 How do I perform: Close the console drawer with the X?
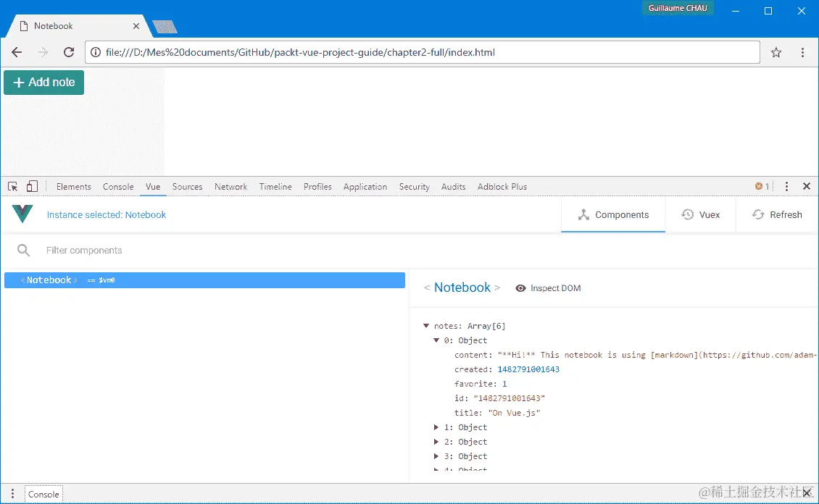807,492
